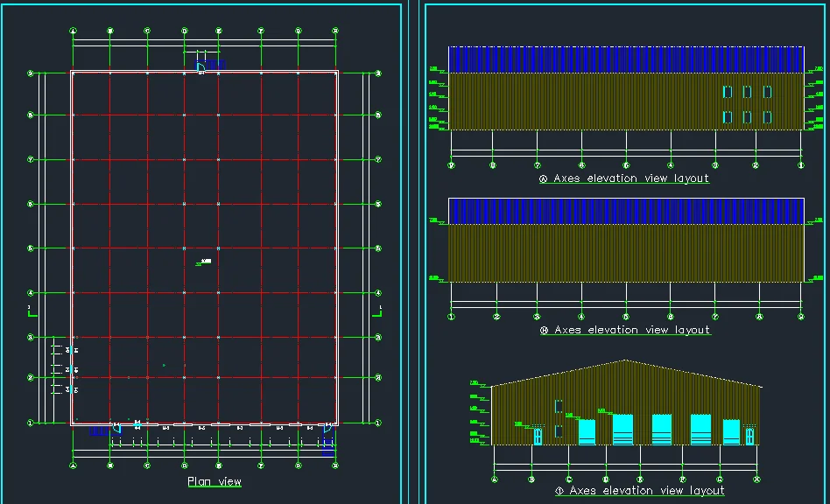Click the olive wall cladding of middle elevation
This screenshot has height=504, width=830.
(625, 254)
